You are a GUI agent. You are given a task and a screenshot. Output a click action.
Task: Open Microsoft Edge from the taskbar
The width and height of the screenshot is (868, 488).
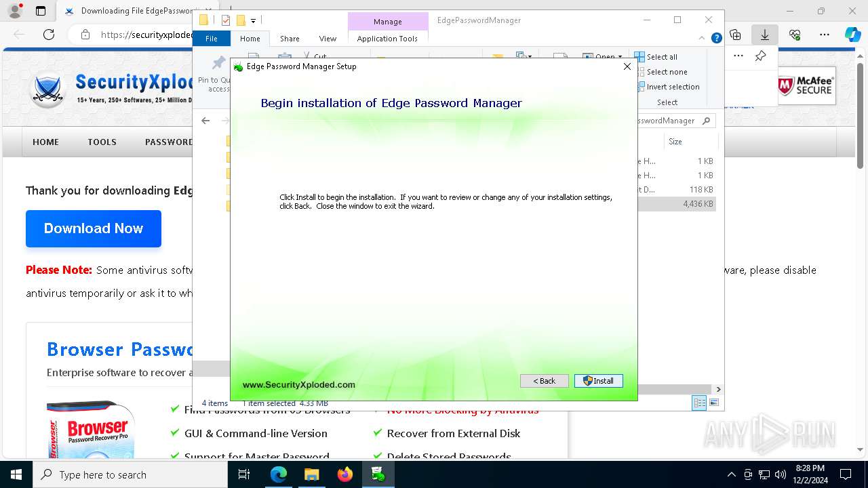(x=278, y=474)
